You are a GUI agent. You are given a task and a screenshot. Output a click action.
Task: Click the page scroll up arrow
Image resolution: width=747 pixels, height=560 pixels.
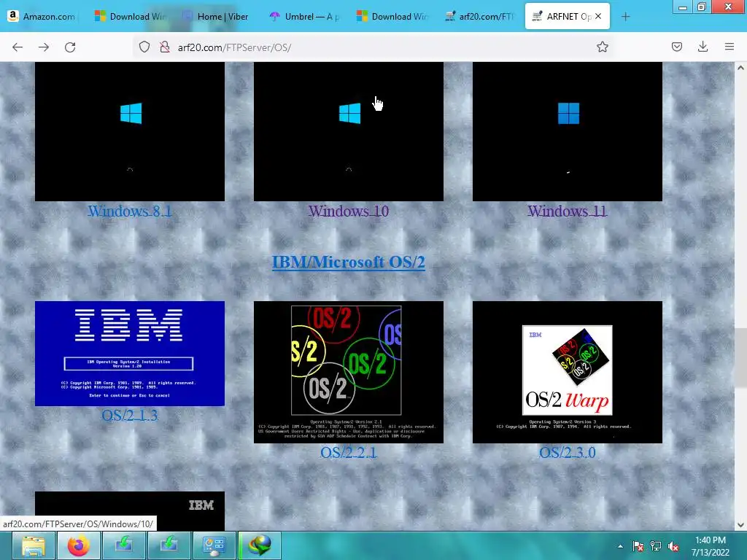740,68
